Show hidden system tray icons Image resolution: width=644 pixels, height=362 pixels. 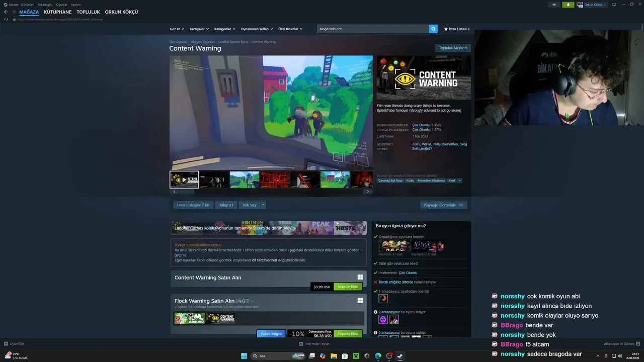point(598,356)
